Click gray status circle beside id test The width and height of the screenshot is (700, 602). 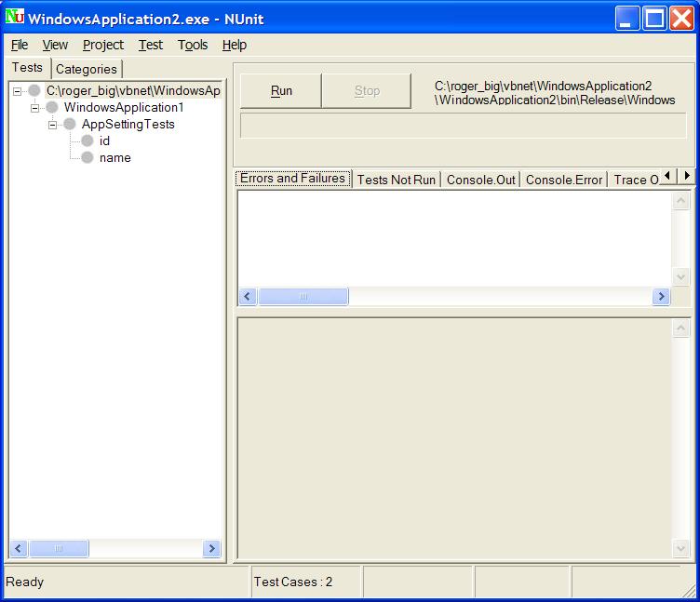pos(87,141)
